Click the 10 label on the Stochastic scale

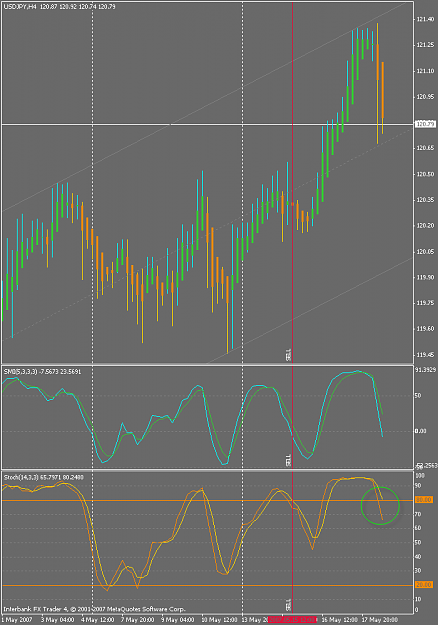click(x=418, y=599)
